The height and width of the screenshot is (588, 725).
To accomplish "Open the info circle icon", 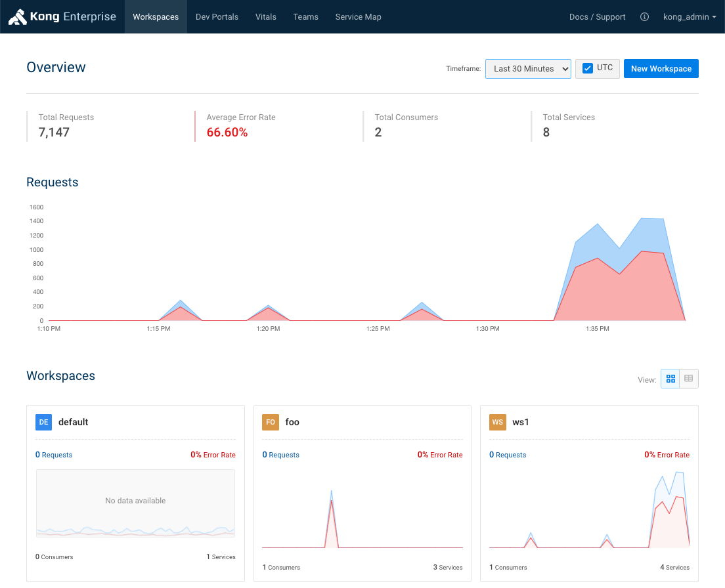I will click(644, 17).
